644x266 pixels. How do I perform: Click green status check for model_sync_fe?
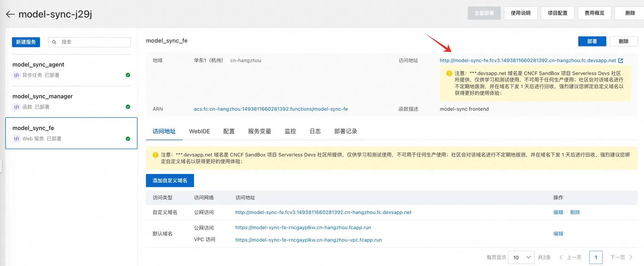[x=128, y=139]
